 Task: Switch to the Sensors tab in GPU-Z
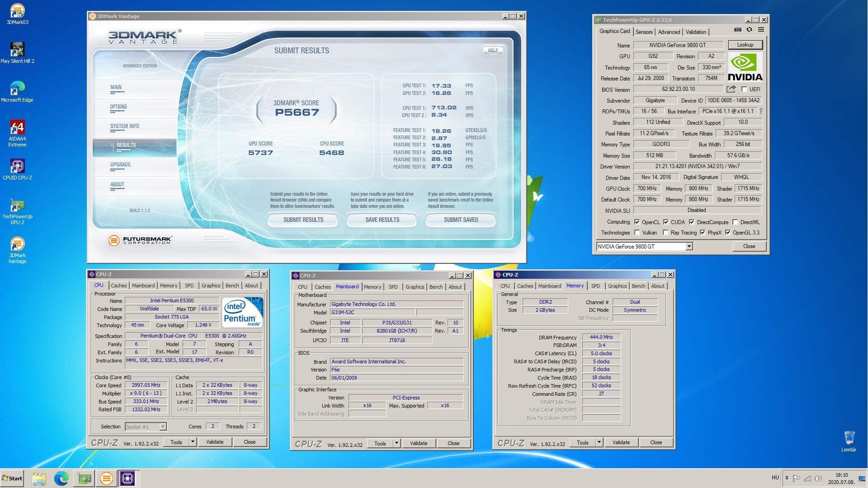644,32
